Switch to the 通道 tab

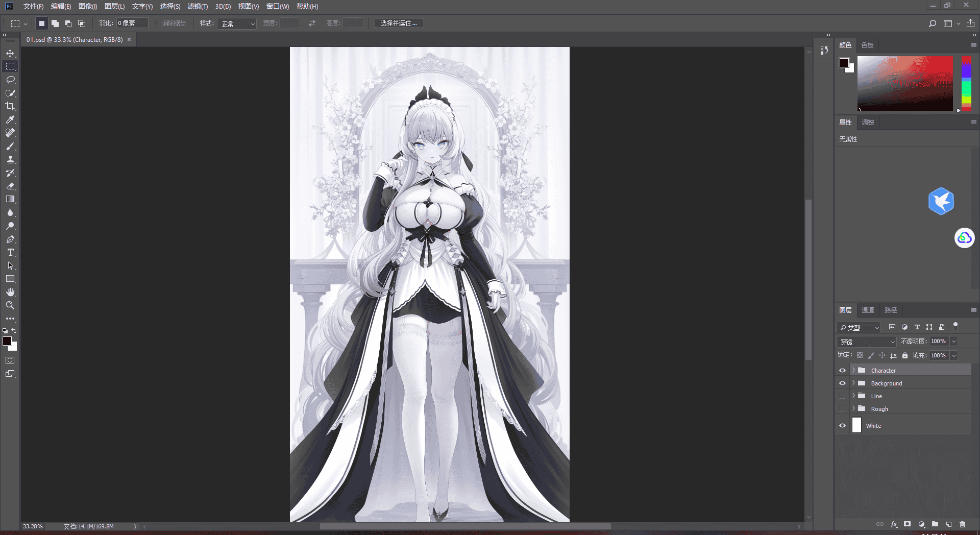pyautogui.click(x=868, y=310)
